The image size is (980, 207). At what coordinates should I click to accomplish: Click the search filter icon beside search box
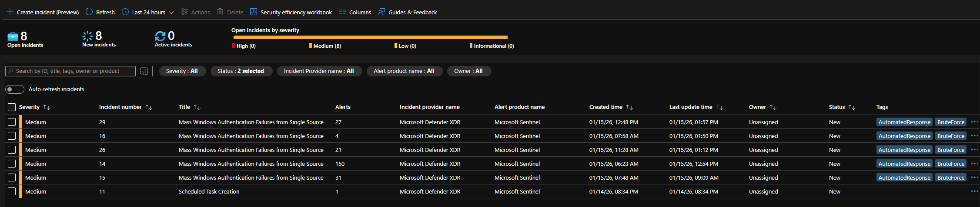[x=144, y=71]
